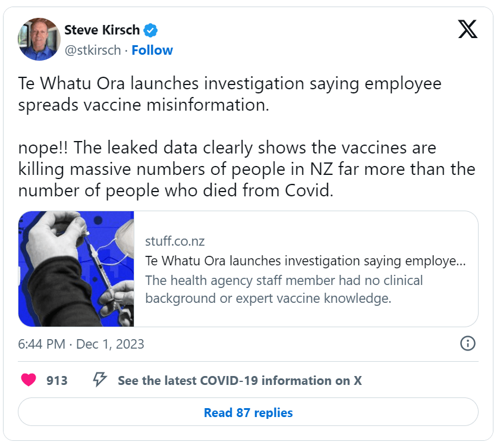Click the 6:44 PM Dec 1, 2023 timestamp

click(81, 344)
